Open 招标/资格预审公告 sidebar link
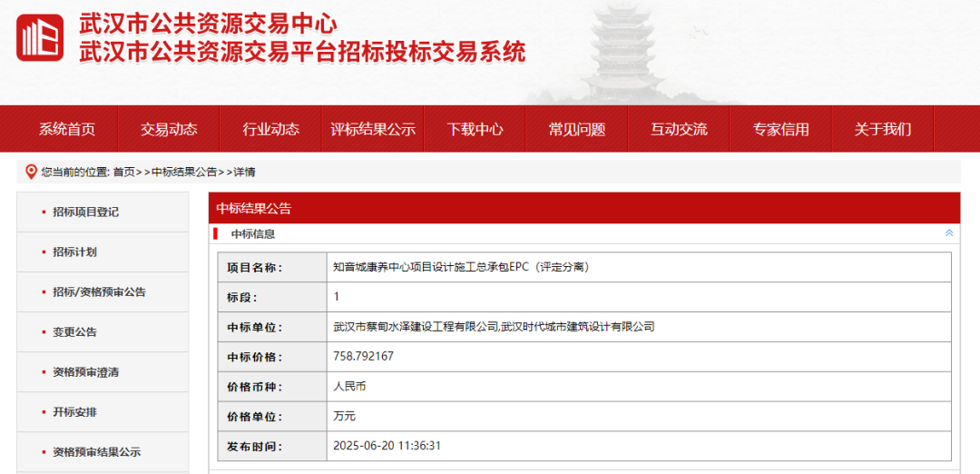This screenshot has height=474, width=980. pyautogui.click(x=99, y=291)
